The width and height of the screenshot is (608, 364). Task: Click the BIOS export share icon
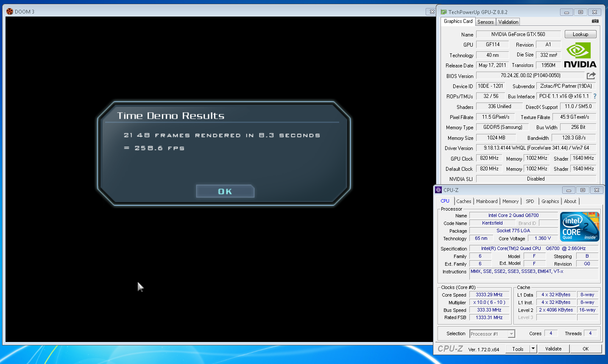pos(591,75)
